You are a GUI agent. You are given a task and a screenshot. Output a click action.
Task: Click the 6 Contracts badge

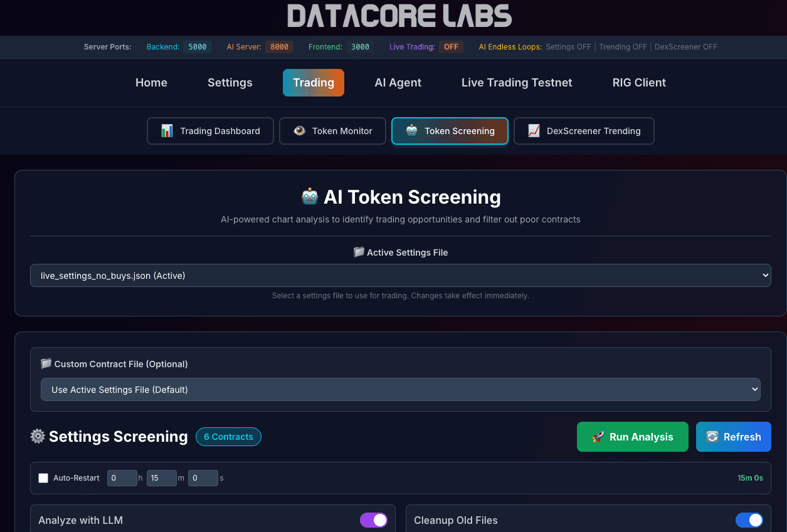(x=228, y=437)
